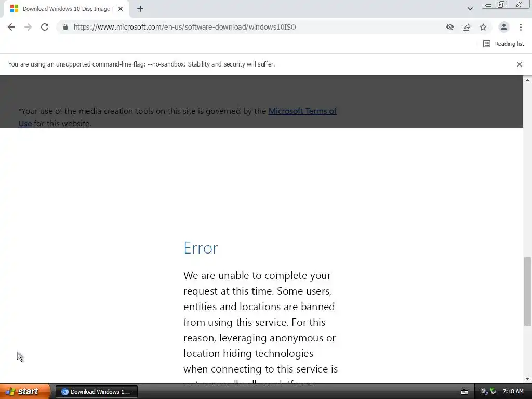This screenshot has height=399, width=532.
Task: Click the page scrollbar up arrow
Action: click(x=527, y=80)
